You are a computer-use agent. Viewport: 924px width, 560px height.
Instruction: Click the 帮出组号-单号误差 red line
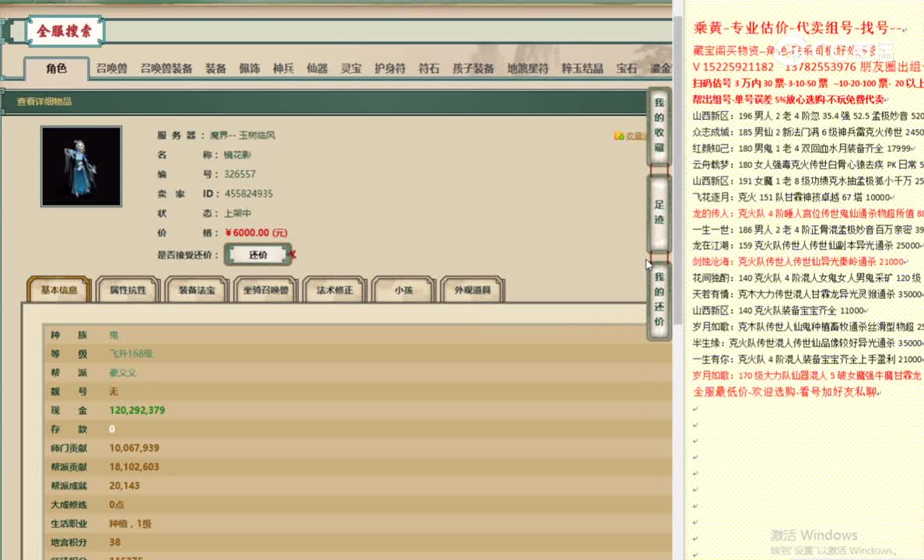click(x=789, y=100)
